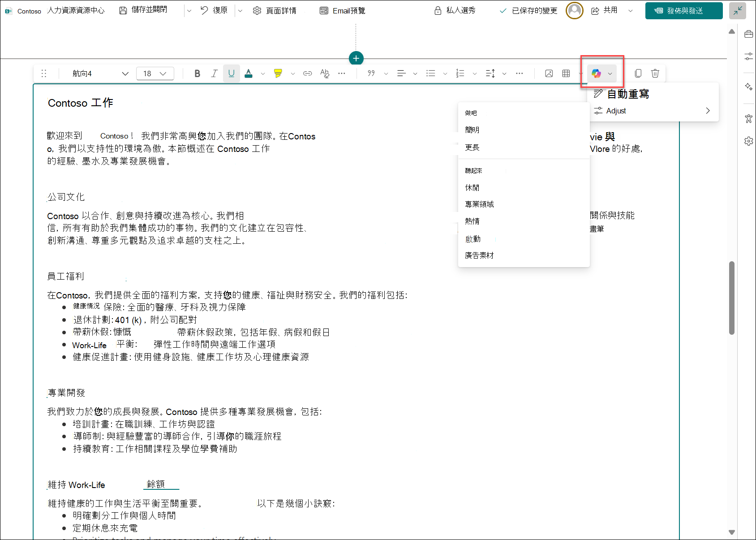
Task: Choose 更長 longer option
Action: coord(524,147)
